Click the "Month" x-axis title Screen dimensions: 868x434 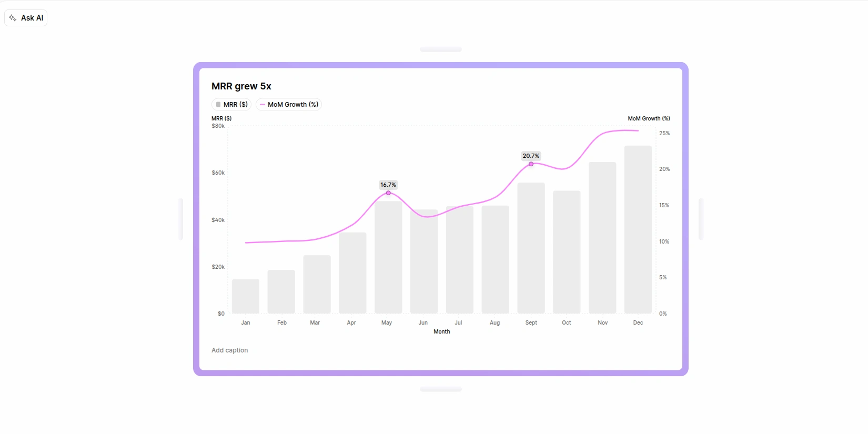coord(442,331)
